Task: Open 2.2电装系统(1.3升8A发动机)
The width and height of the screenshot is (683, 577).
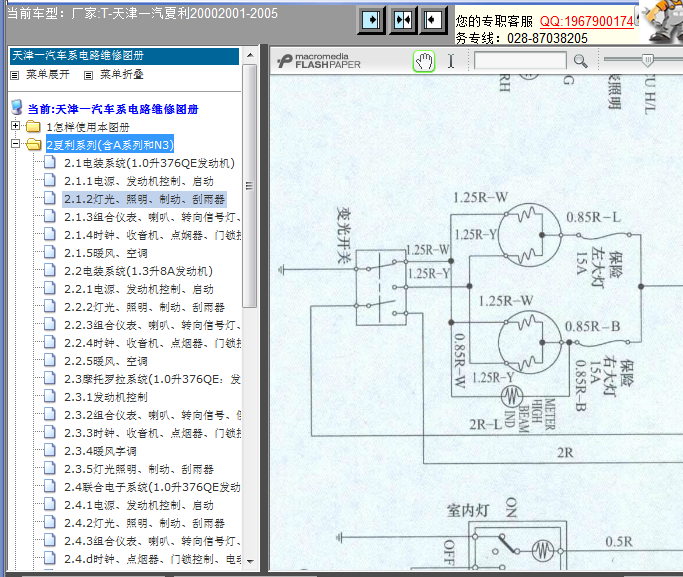Action: [139, 271]
